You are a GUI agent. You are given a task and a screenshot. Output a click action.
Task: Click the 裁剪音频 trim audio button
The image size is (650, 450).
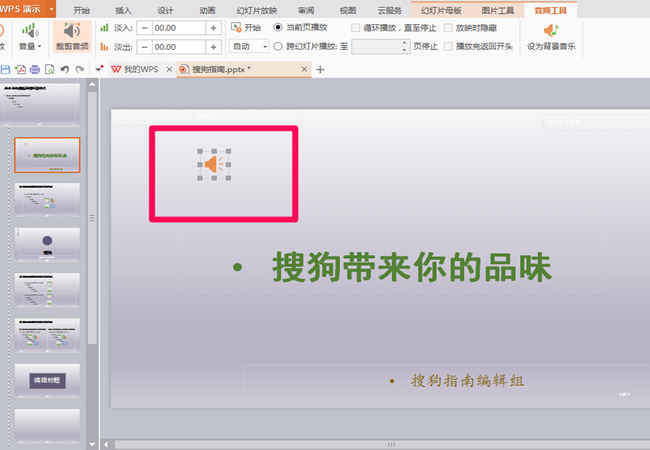72,36
